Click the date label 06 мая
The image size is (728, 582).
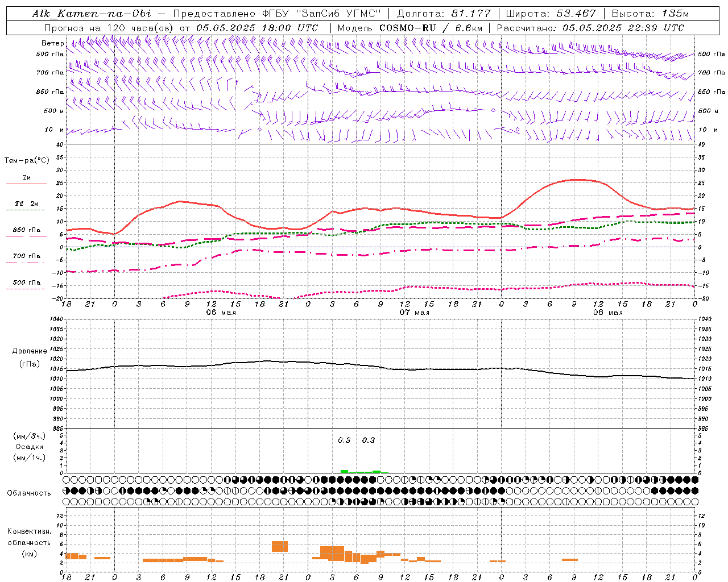point(221,313)
